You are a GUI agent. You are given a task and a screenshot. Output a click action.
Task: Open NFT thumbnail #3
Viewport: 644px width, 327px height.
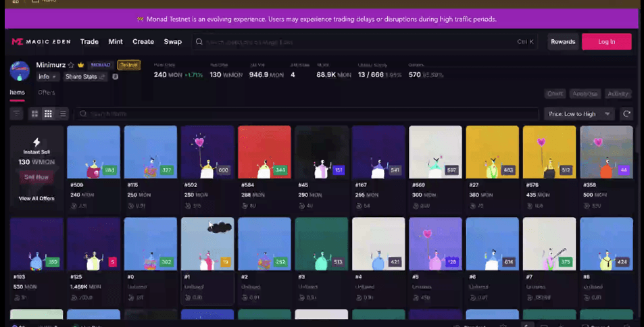(x=322, y=244)
